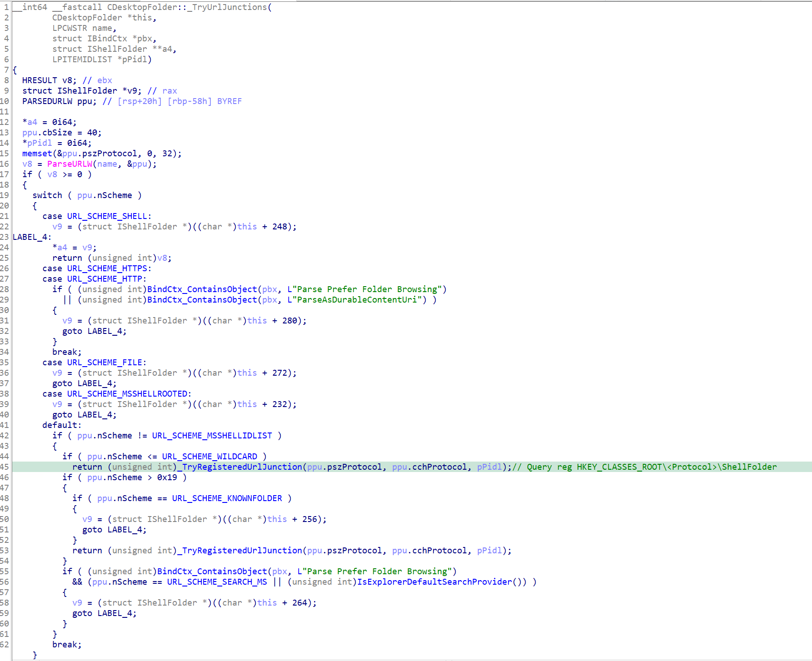
Task: Select the URL_SCHEME_MSSHELLIDLIST constant
Action: tap(212, 436)
